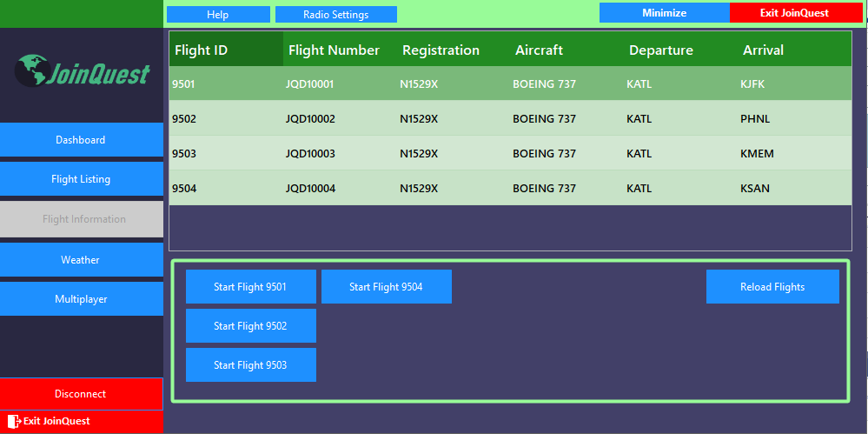This screenshot has width=868, height=434.
Task: Click the exit door icon at bottom left
Action: 15,421
